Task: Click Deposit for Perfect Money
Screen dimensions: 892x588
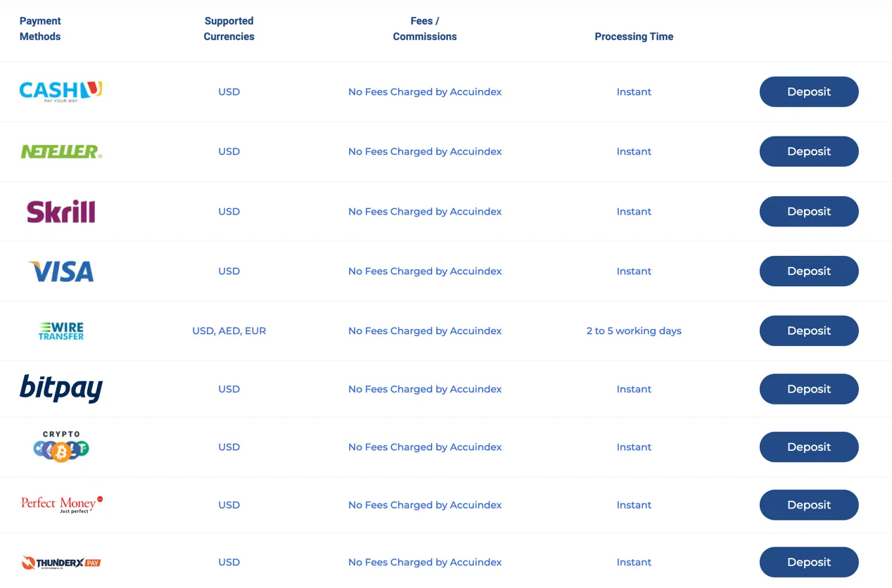Action: coord(809,504)
